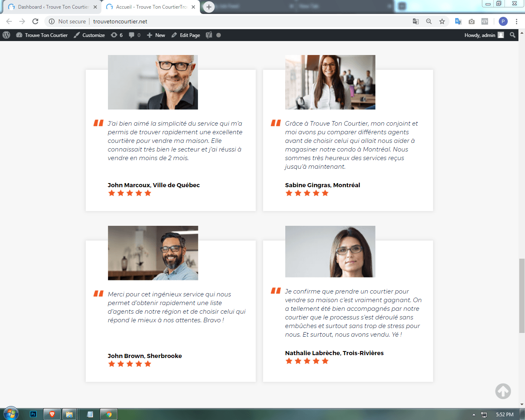The image size is (525, 420).
Task: Open the New content menu
Action: [156, 35]
